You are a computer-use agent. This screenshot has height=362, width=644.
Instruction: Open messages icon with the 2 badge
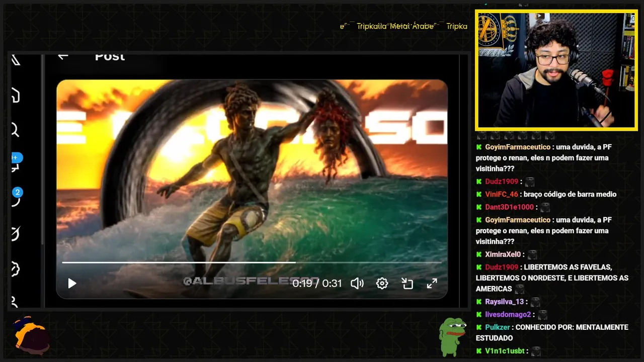(x=16, y=198)
